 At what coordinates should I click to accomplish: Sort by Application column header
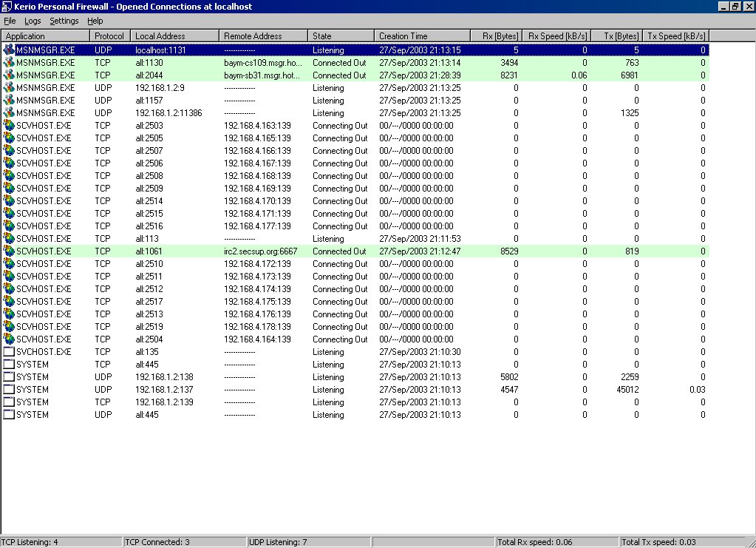click(x=46, y=35)
